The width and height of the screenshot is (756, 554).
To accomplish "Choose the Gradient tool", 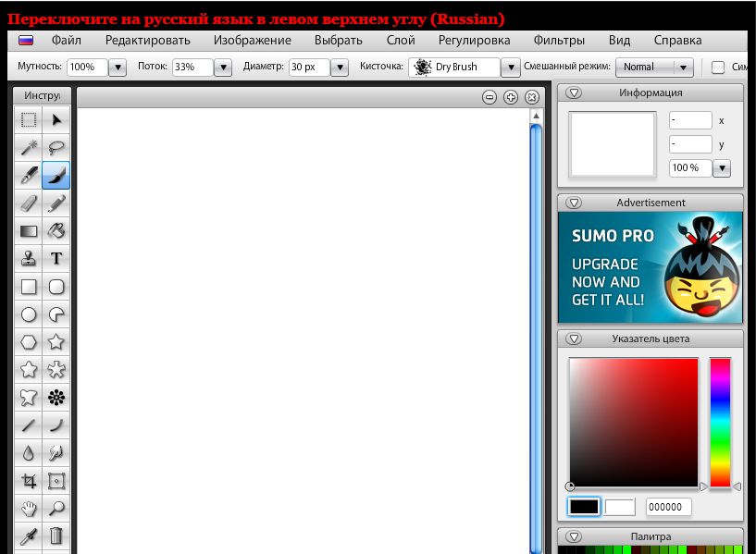I will coord(29,231).
